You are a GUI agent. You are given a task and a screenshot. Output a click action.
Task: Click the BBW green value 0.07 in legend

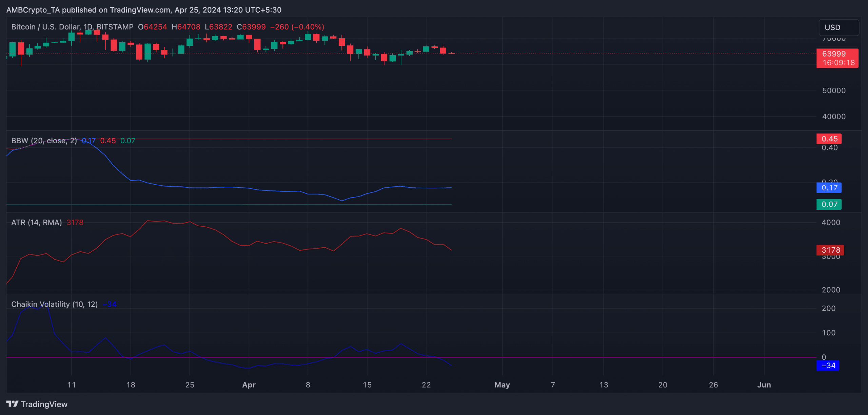(128, 141)
